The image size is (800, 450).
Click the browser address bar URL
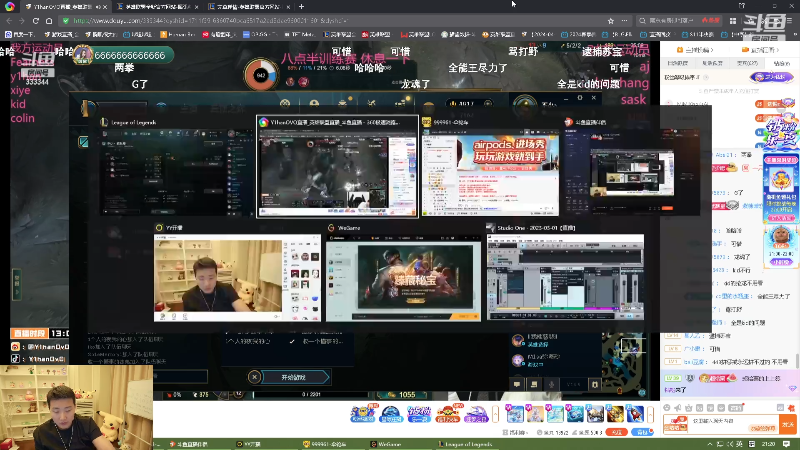(x=210, y=21)
